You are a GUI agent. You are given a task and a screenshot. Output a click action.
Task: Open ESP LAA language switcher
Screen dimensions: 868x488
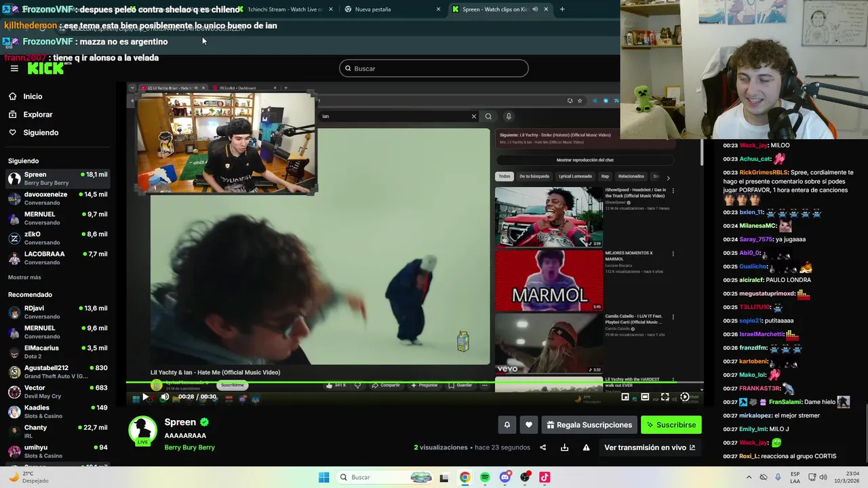point(795,477)
